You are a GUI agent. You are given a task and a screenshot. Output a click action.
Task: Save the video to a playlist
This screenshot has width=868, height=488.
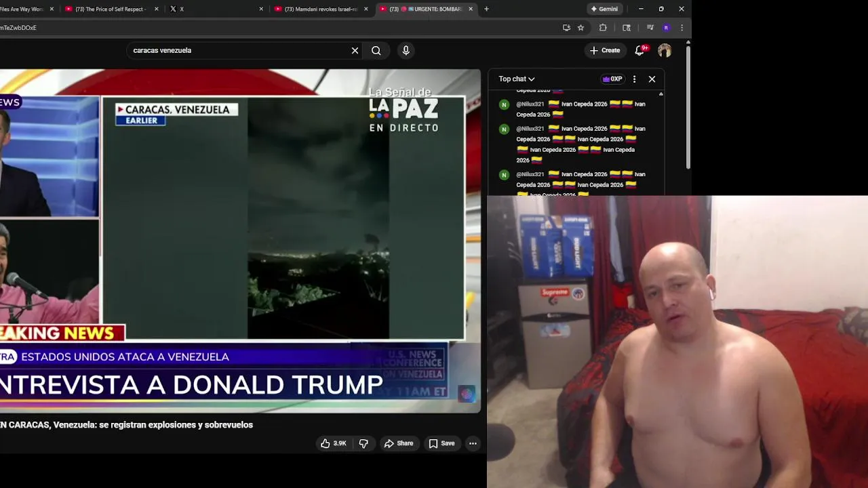tap(441, 443)
